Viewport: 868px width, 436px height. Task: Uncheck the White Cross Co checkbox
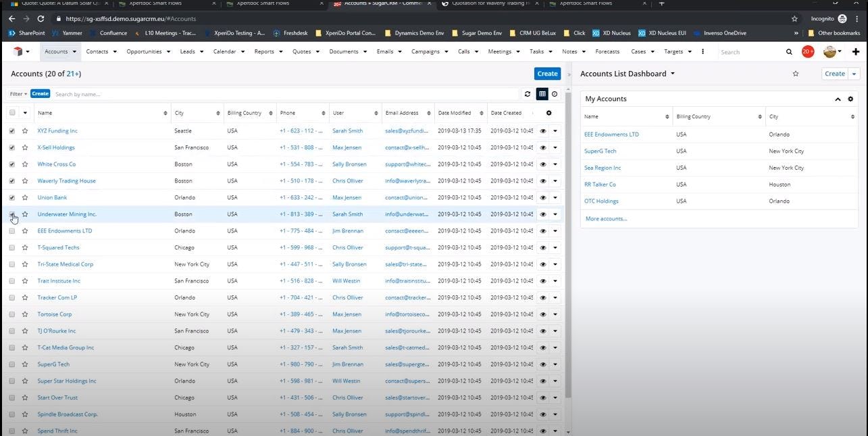12,164
